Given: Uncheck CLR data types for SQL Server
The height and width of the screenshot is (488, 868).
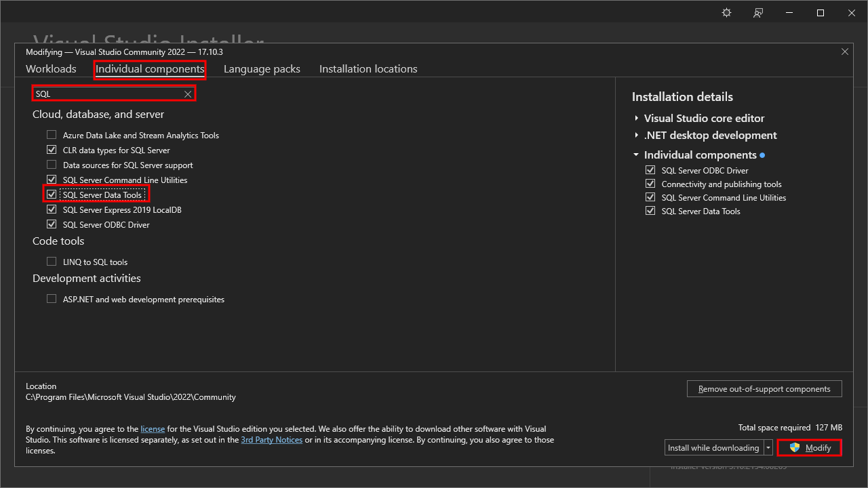Looking at the screenshot, I should (x=52, y=150).
